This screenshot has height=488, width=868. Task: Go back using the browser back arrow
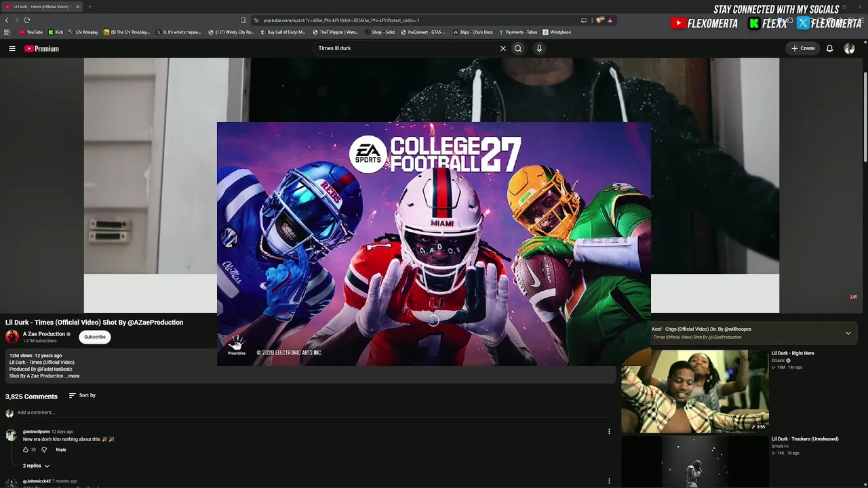(x=7, y=20)
